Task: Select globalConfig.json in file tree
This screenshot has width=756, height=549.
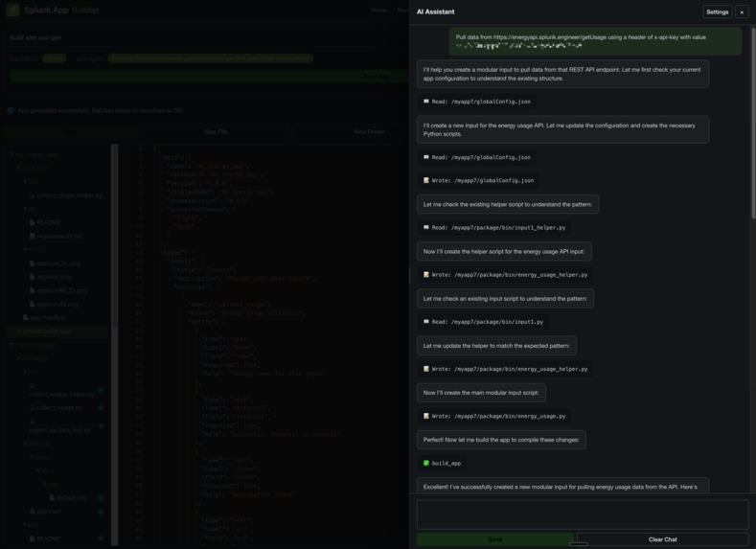Action: [x=57, y=332]
